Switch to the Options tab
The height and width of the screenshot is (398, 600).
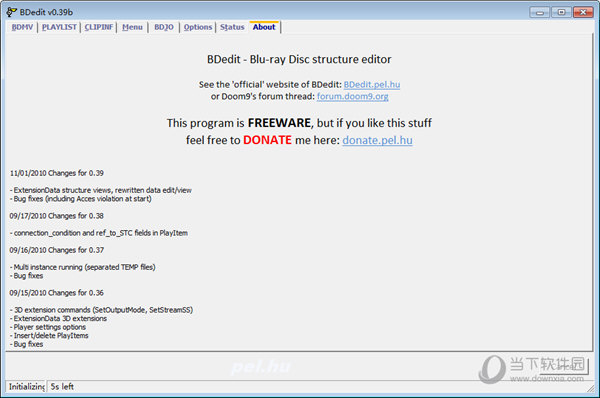click(197, 27)
